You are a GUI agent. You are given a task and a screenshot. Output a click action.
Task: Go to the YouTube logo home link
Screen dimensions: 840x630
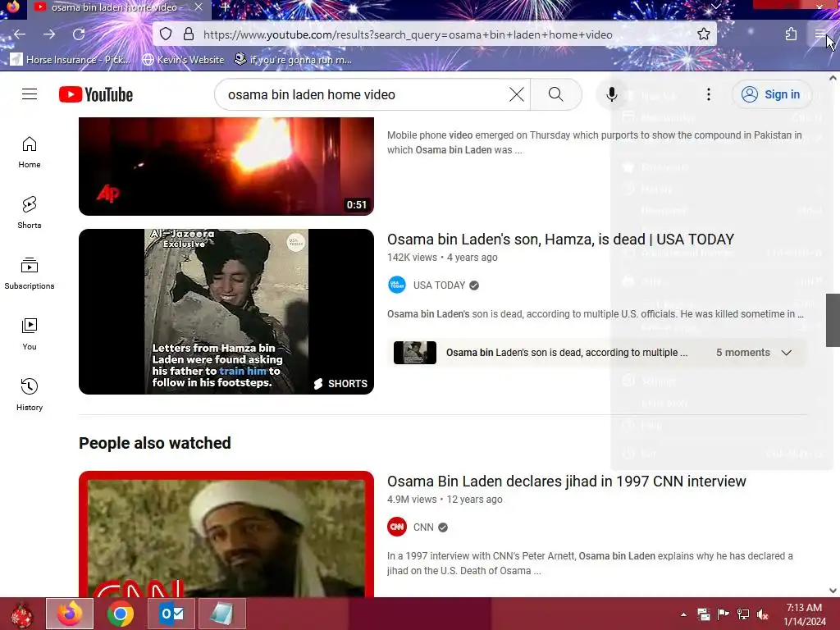pos(96,94)
